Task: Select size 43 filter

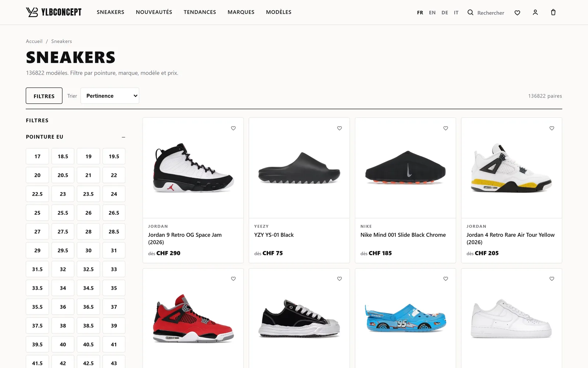Action: point(114,362)
